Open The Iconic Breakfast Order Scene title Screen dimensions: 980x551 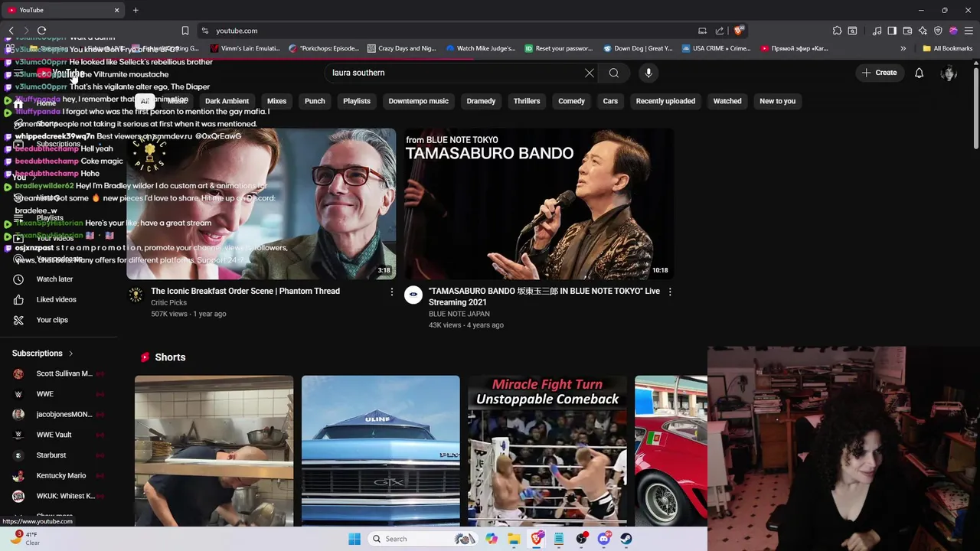pos(245,291)
